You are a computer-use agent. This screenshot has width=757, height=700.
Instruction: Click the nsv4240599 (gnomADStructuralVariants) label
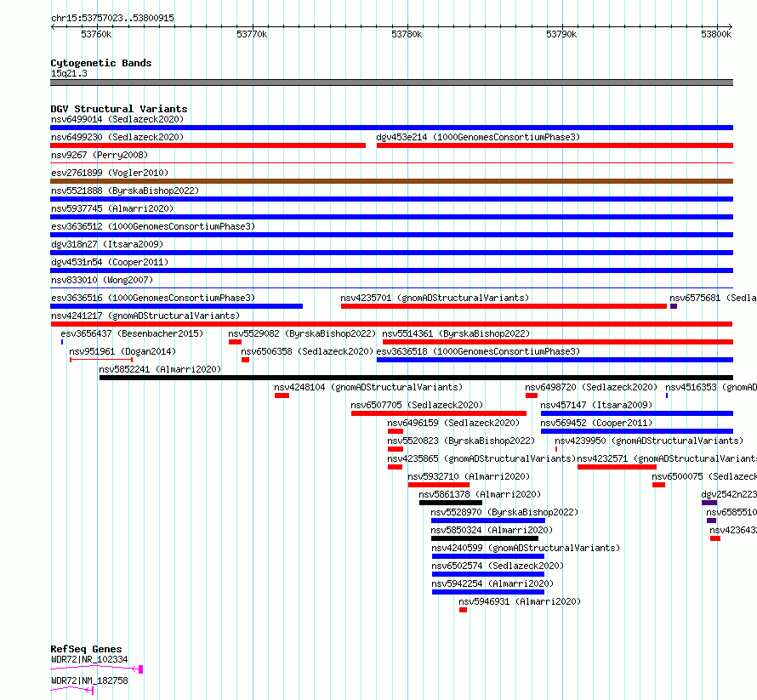click(526, 548)
